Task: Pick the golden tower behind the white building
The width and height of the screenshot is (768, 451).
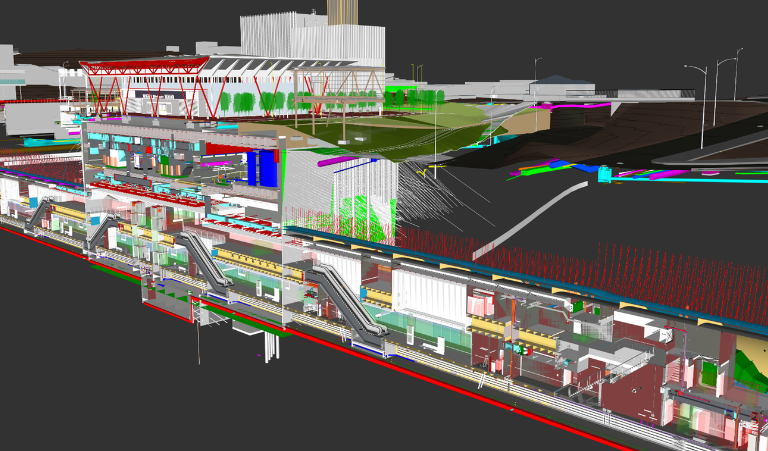Action: tap(342, 12)
